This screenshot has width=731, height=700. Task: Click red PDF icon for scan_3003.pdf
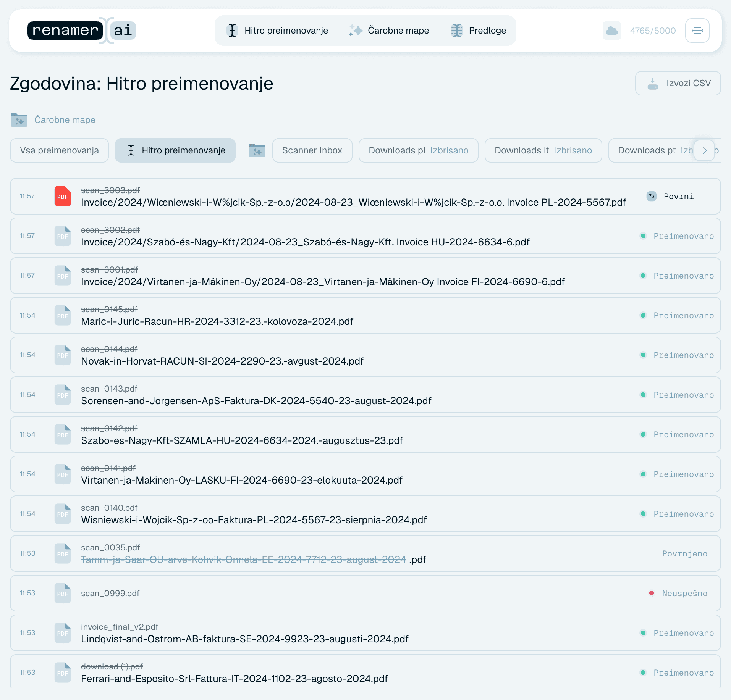click(63, 196)
